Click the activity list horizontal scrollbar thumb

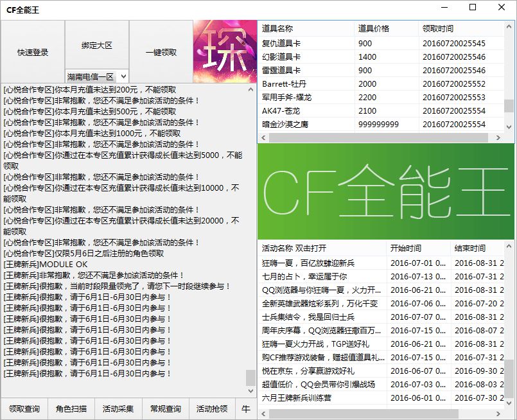(x=364, y=414)
